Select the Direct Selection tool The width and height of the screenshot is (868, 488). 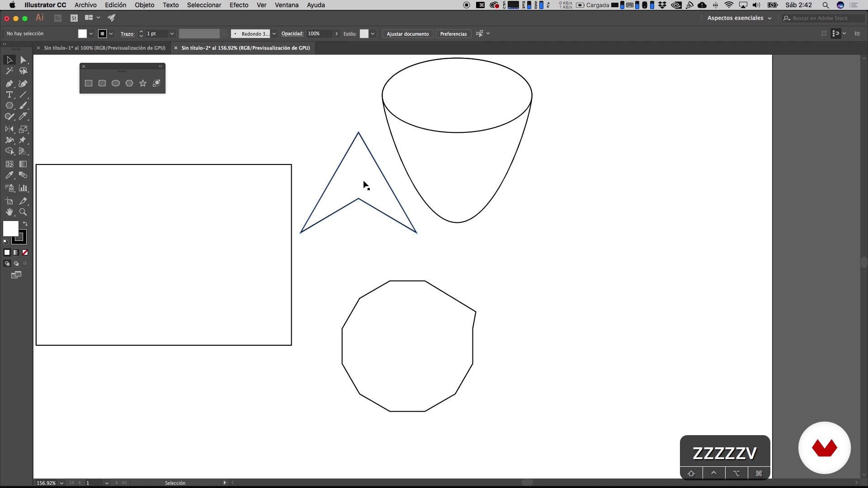pos(24,60)
